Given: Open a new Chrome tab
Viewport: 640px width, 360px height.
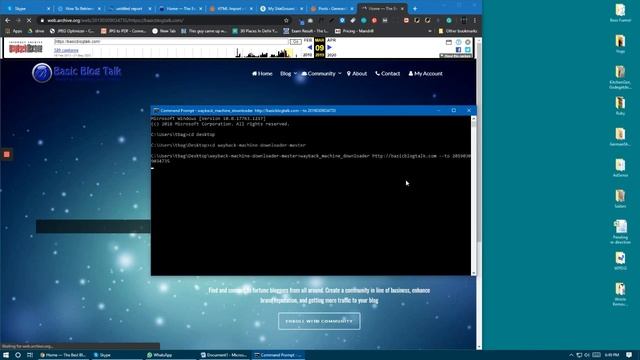Looking at the screenshot, I should pyautogui.click(x=415, y=8).
